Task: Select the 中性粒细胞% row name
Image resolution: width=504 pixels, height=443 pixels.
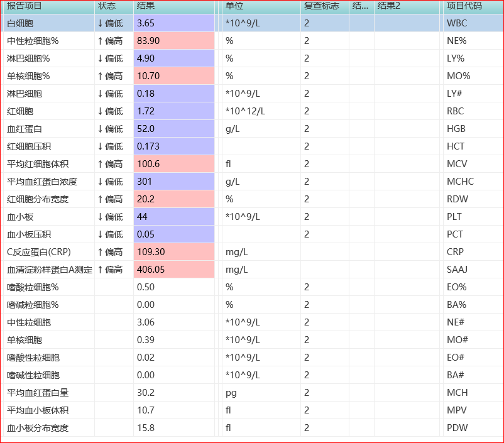Action: tap(33, 41)
